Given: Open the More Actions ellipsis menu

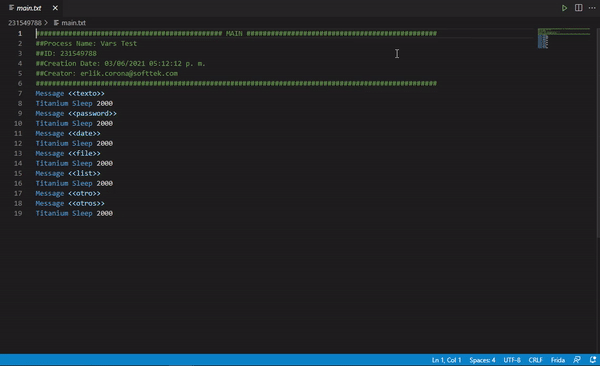Looking at the screenshot, I should (x=592, y=8).
